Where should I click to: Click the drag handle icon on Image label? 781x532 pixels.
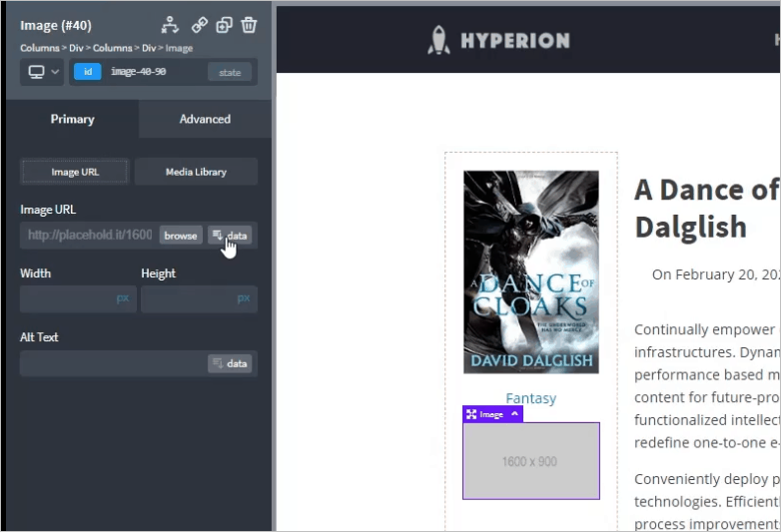click(470, 414)
